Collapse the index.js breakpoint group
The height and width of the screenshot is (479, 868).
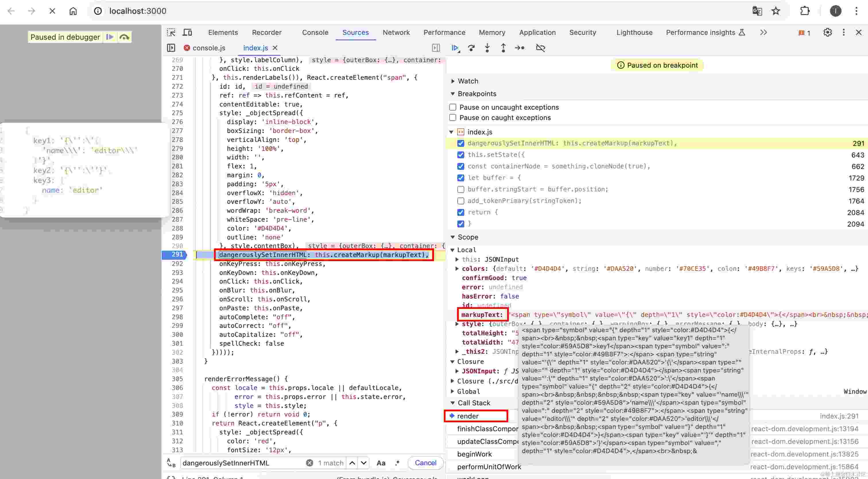452,132
